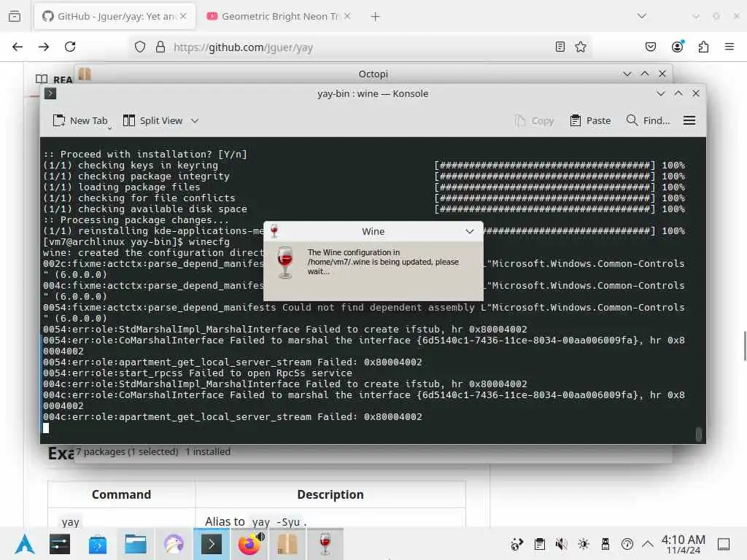Click the show desktop button

(724, 544)
